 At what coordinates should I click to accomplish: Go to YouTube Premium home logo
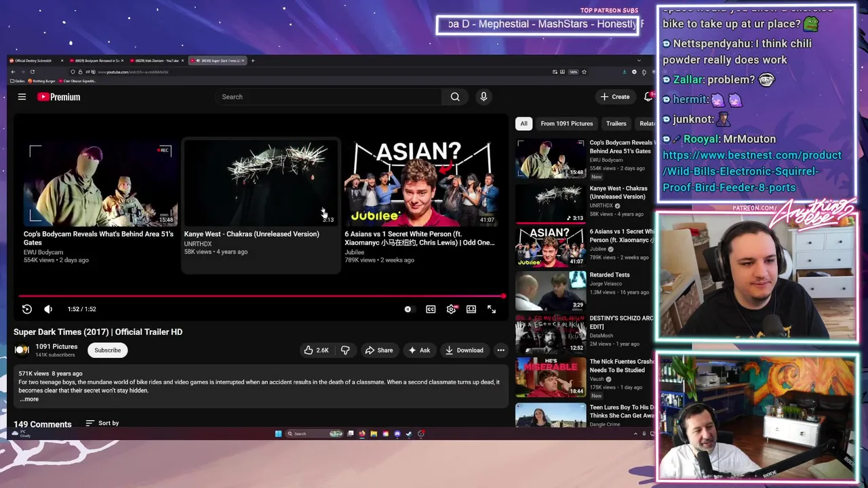tap(58, 97)
